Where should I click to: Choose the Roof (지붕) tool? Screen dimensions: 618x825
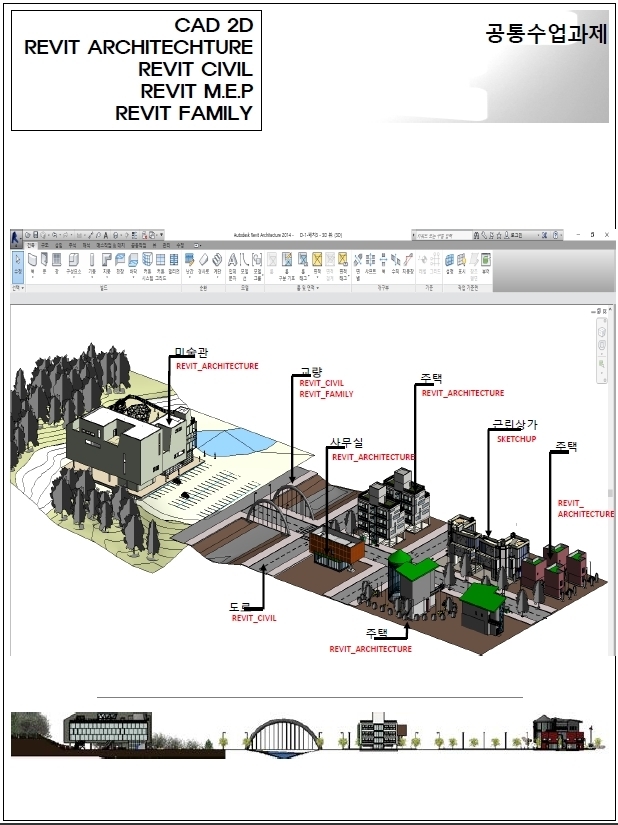pyautogui.click(x=107, y=264)
